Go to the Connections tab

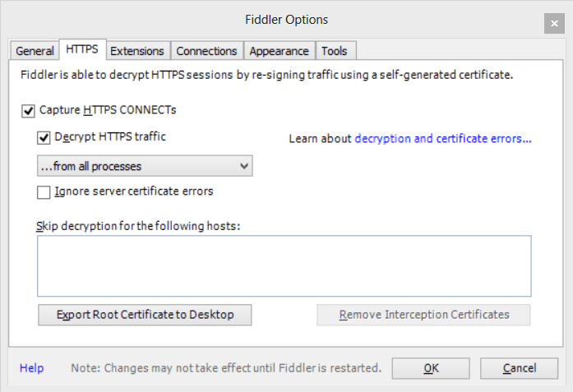[206, 51]
